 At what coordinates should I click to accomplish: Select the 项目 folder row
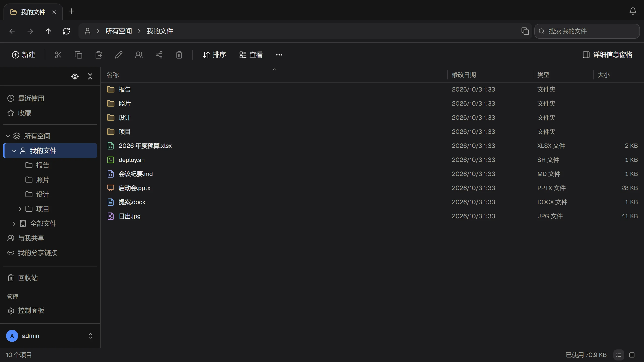(372, 132)
